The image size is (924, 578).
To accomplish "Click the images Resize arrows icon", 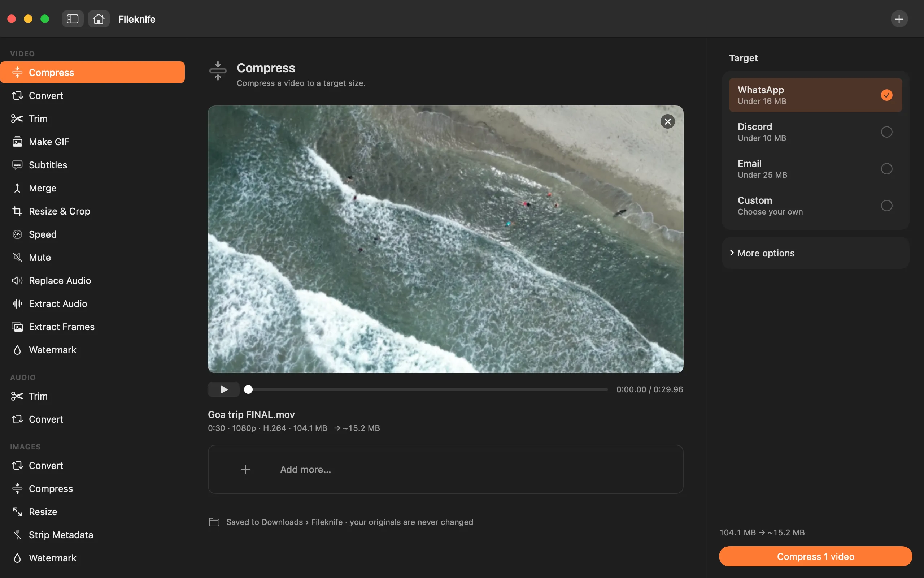I will click(x=17, y=512).
